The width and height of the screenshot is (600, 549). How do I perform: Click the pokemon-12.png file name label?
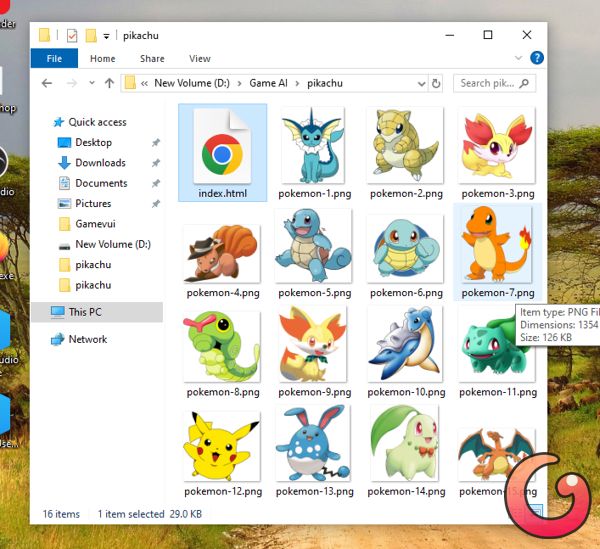pos(223,491)
